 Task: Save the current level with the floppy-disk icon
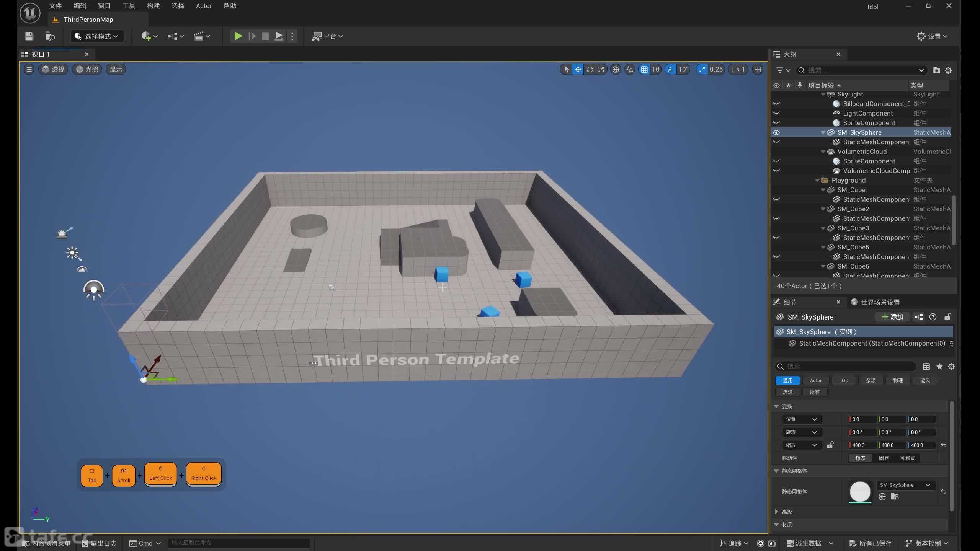coord(29,36)
